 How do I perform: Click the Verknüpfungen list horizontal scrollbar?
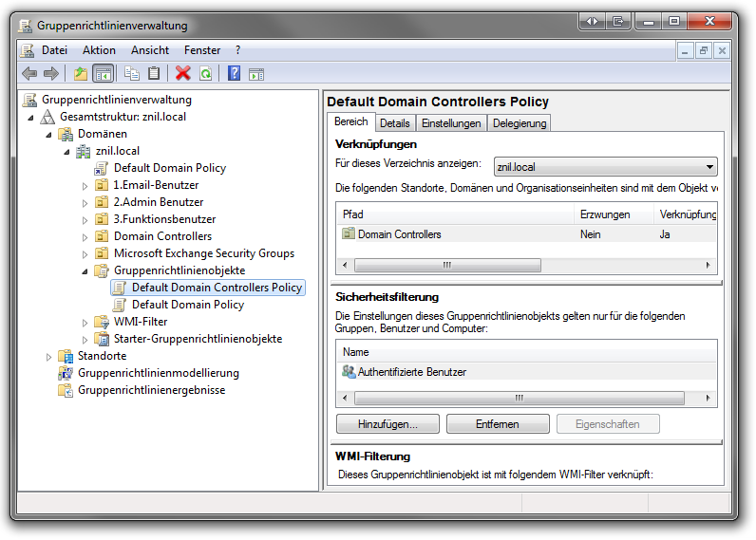pyautogui.click(x=446, y=265)
